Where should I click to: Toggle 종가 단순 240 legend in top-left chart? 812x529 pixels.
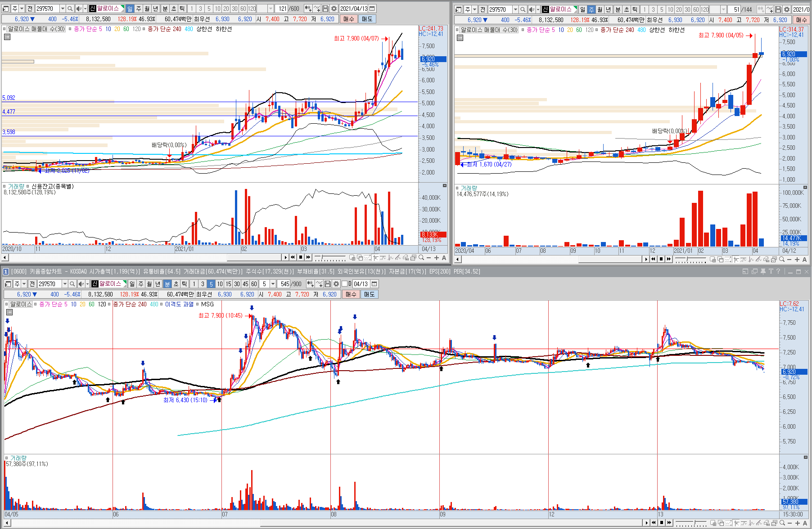(x=165, y=29)
